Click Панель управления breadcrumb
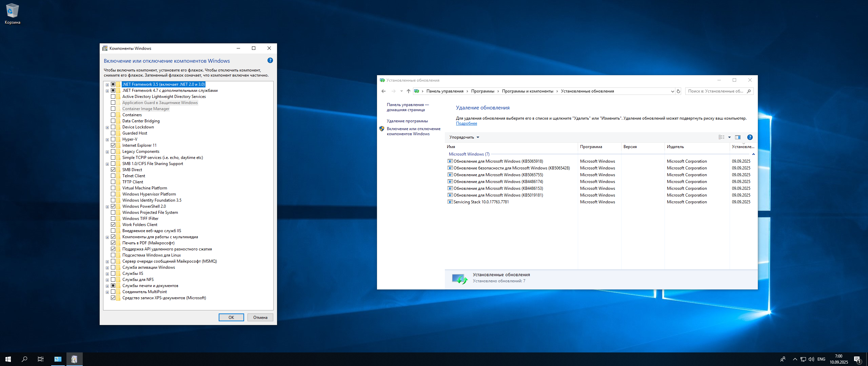The image size is (868, 366). click(445, 91)
